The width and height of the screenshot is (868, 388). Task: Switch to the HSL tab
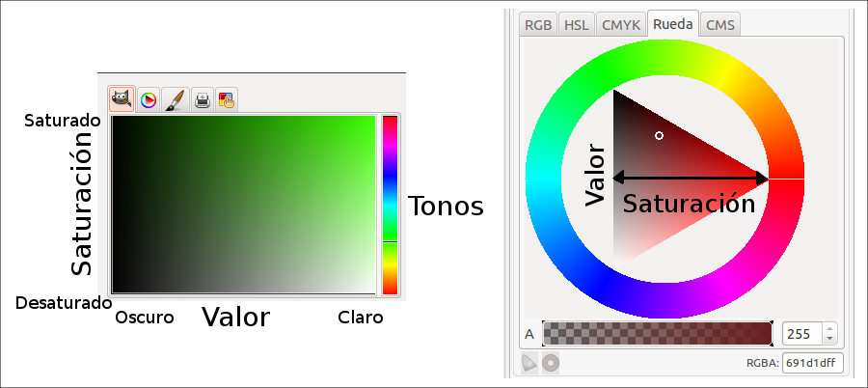pos(577,25)
